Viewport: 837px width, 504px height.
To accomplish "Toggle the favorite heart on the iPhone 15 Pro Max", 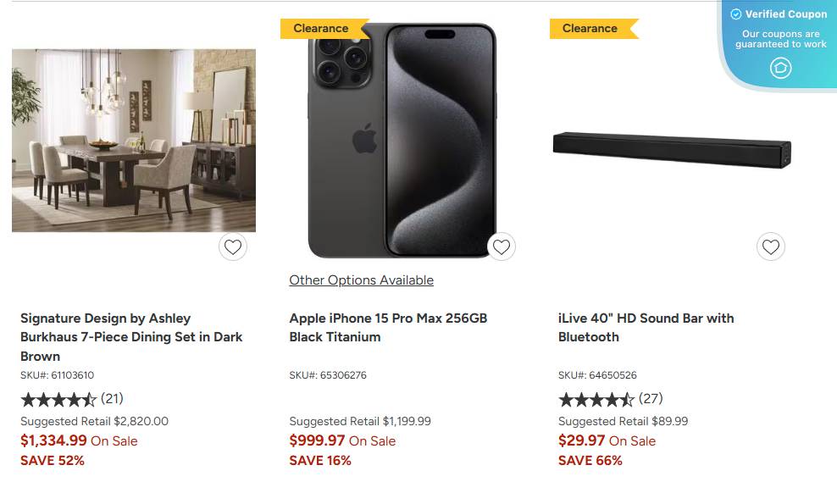I will click(502, 246).
